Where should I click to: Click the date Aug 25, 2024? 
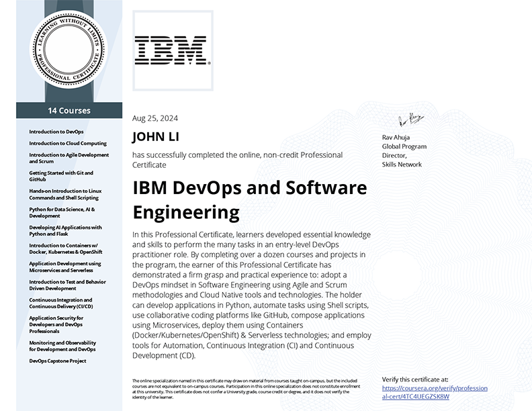(155, 118)
